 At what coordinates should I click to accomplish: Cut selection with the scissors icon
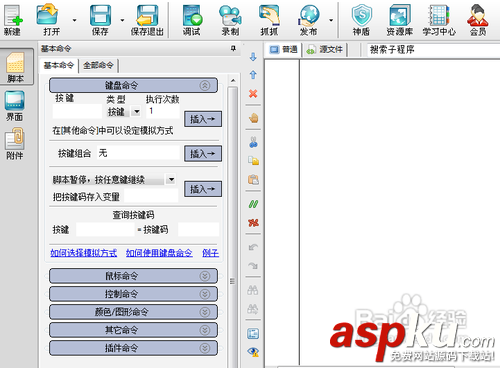253,142
